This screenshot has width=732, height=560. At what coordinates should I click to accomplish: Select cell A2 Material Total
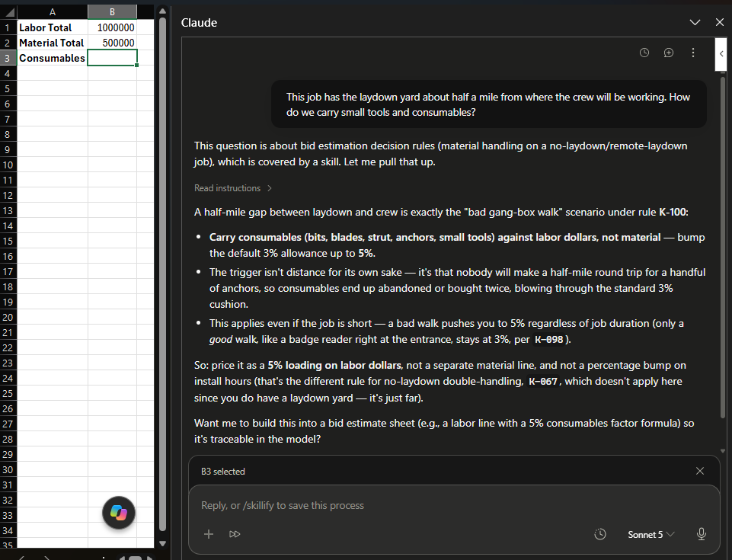53,43
